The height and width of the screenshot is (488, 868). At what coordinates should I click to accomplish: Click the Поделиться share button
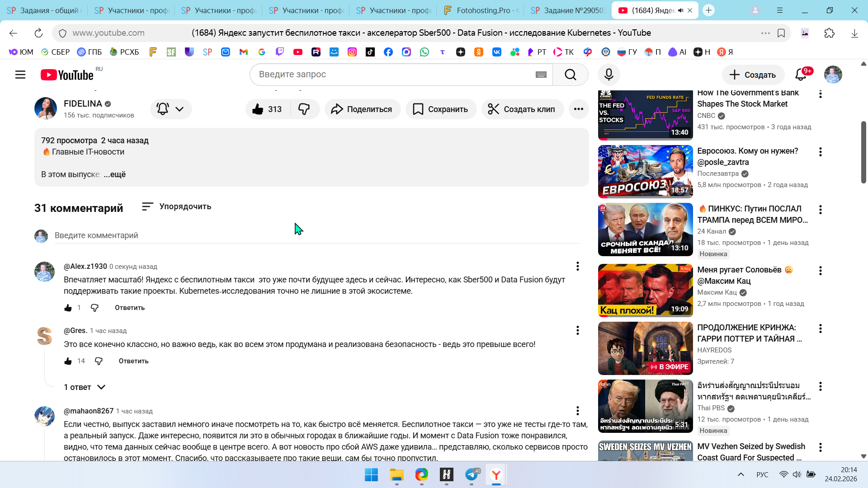coord(362,109)
